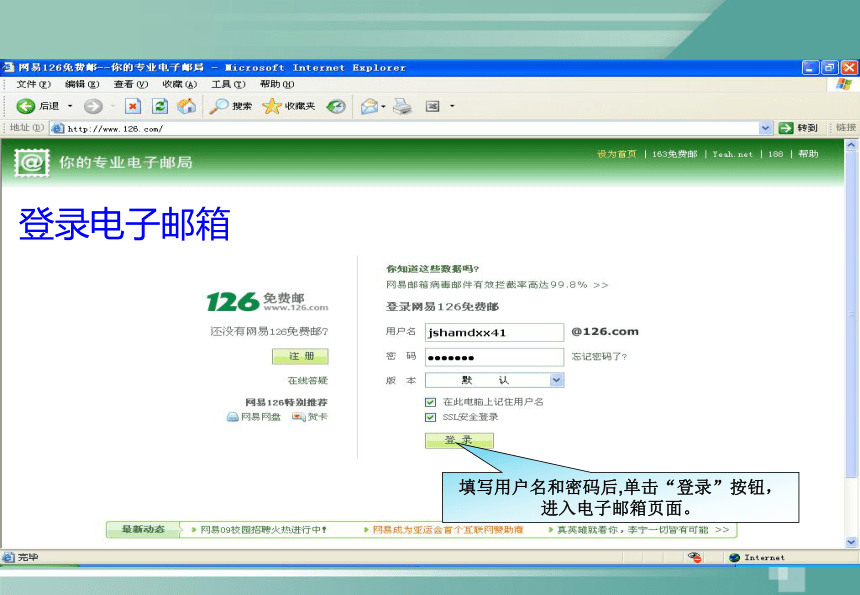Open the Yeah.net header link
The width and height of the screenshot is (860, 595).
click(732, 154)
